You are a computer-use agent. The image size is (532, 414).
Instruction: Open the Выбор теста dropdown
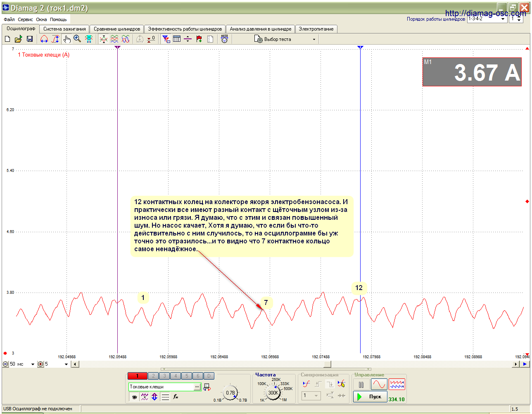click(x=285, y=39)
